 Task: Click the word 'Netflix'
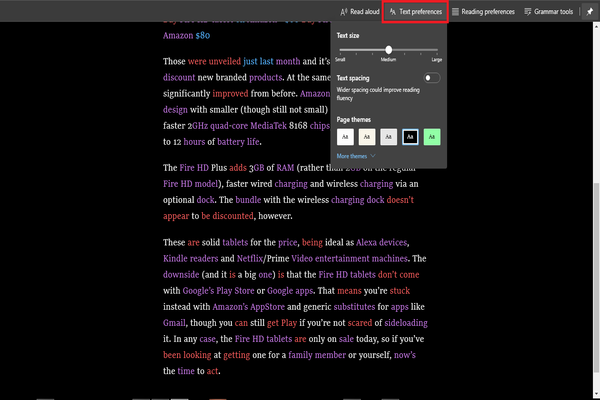coord(249,259)
